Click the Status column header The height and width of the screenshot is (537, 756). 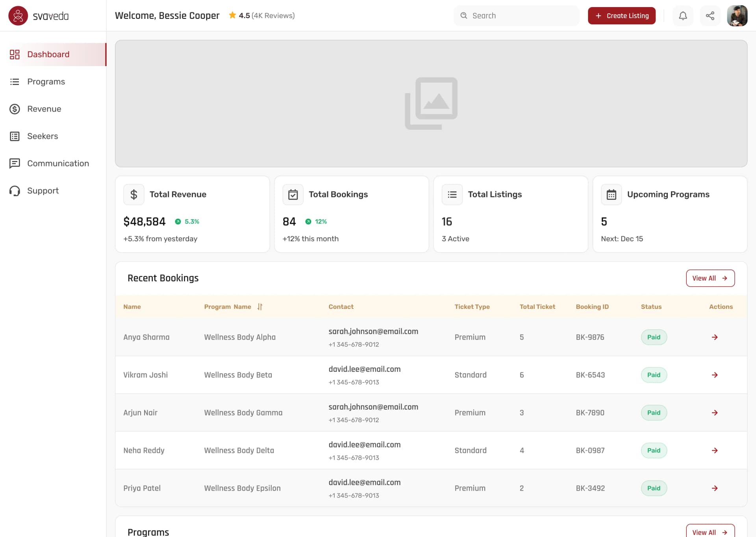click(651, 307)
